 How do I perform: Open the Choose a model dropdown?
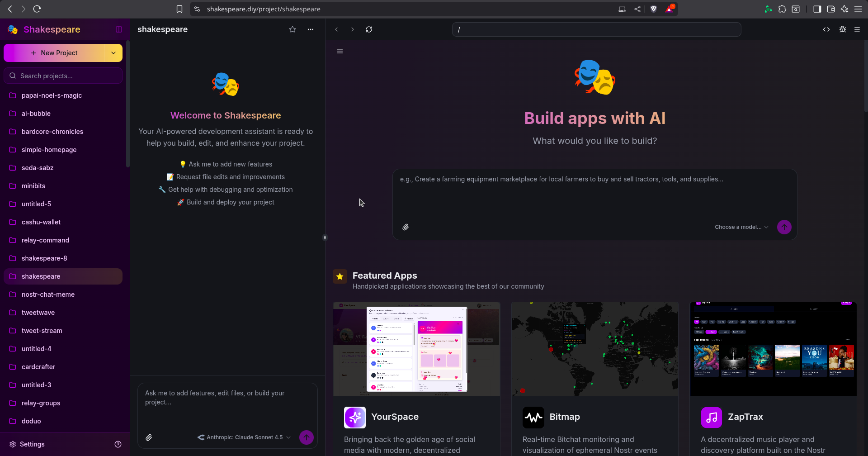[741, 227]
